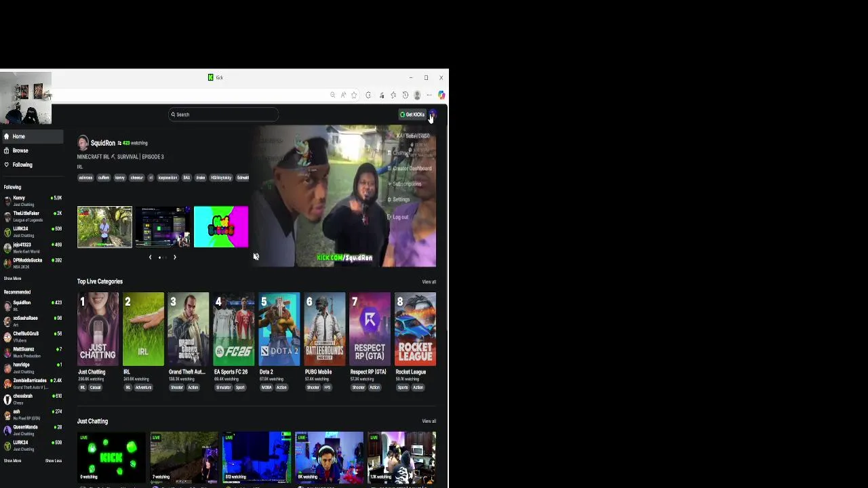The width and height of the screenshot is (868, 488).
Task: Open MattSuarez in Recommended list
Action: tap(31, 352)
